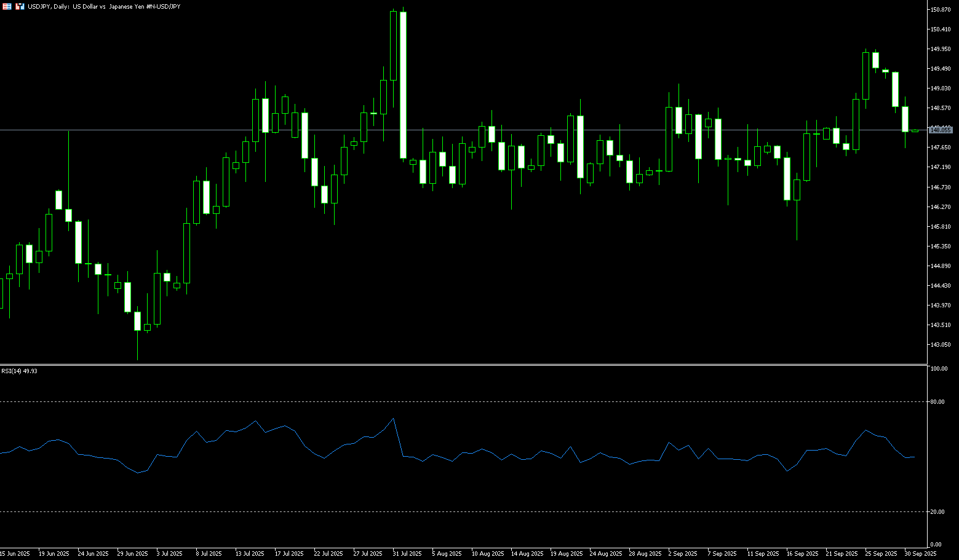Click the RSI(14) 49.93 indicator label
Screen dimensions: 959x560
(x=19, y=371)
